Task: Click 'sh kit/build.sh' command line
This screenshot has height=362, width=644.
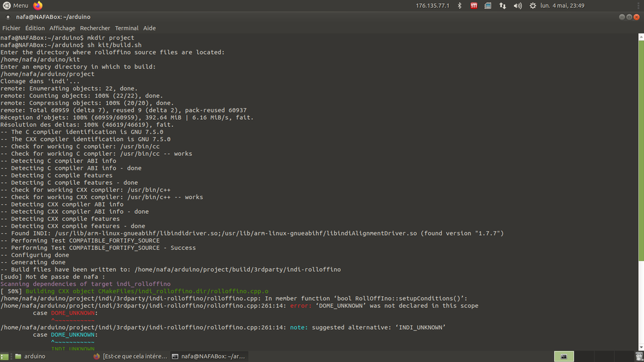Action: 71,45
